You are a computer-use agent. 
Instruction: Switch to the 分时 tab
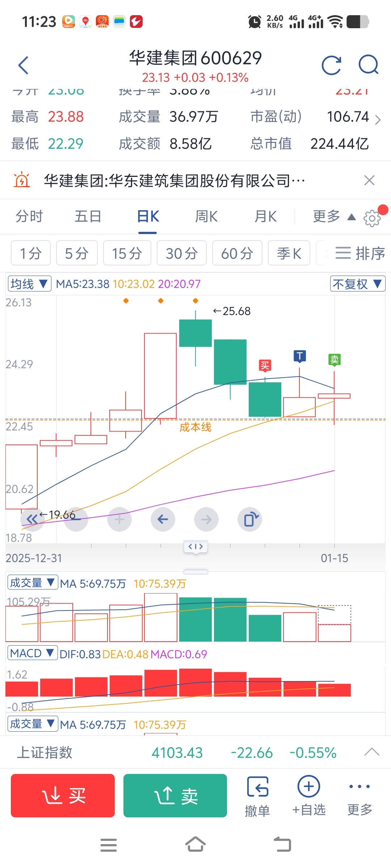tap(29, 217)
